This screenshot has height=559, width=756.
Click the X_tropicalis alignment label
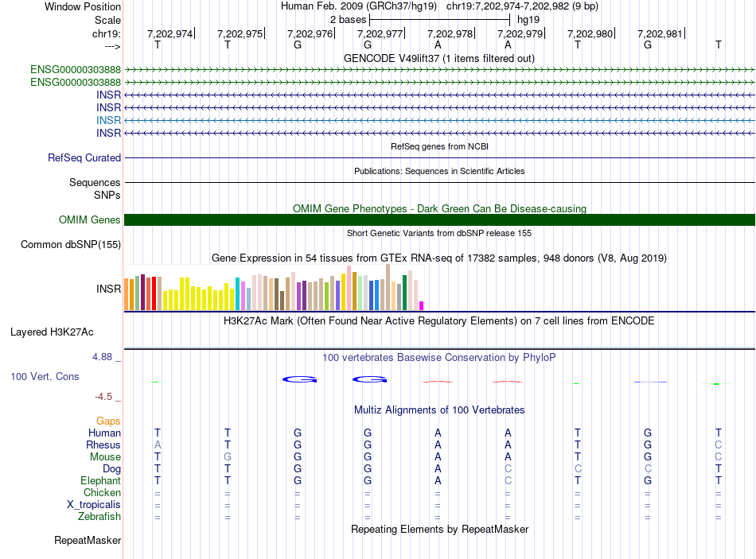(x=94, y=505)
